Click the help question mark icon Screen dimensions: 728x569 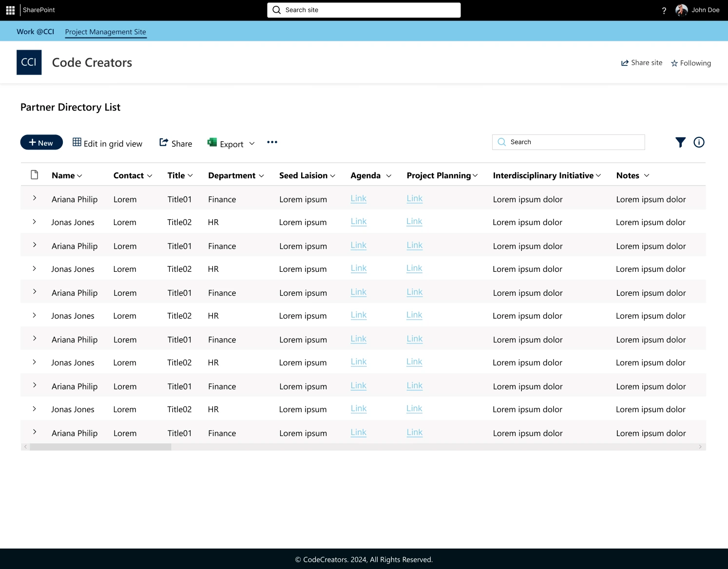click(x=664, y=10)
